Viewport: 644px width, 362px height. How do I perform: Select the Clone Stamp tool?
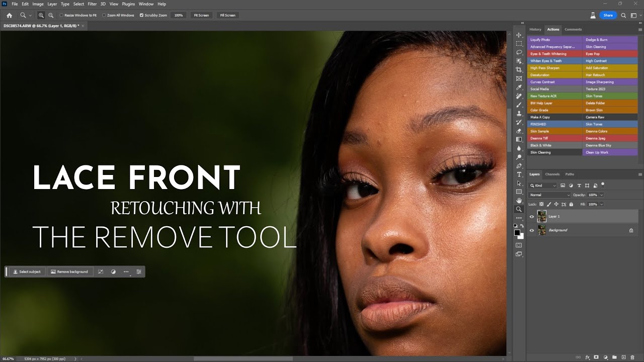coord(519,113)
